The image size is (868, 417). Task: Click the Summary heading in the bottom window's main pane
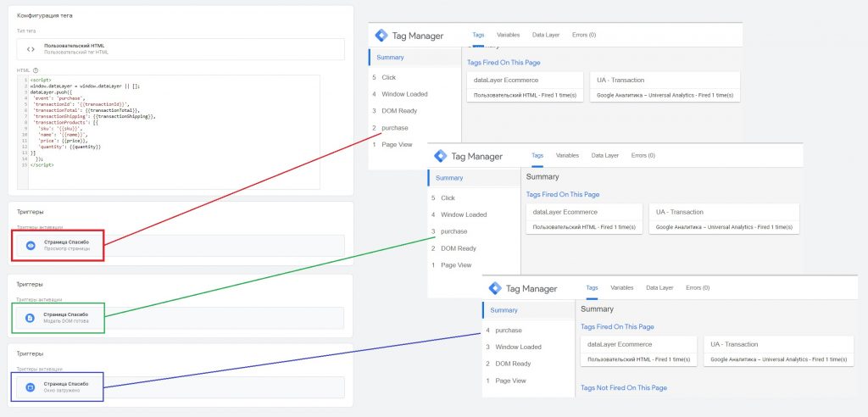(598, 309)
